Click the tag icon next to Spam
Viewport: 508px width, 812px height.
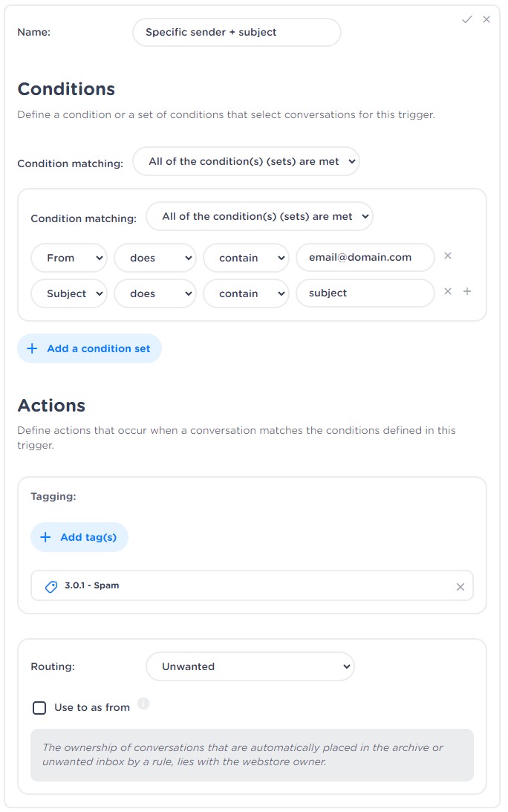[51, 586]
